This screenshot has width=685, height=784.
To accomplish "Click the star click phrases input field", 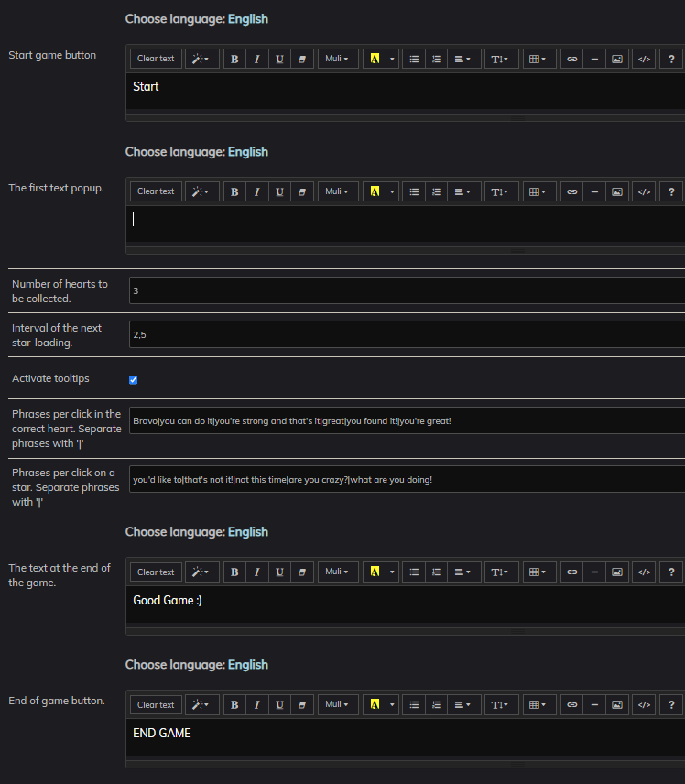I will pos(407,480).
